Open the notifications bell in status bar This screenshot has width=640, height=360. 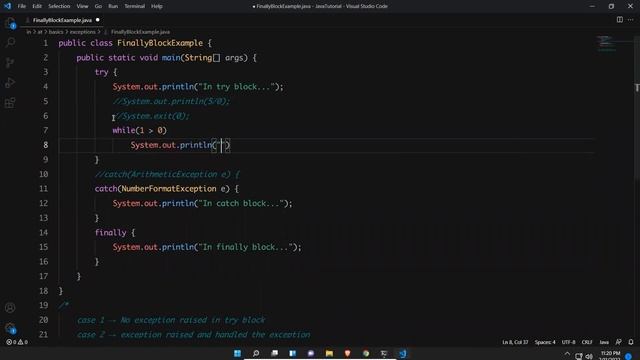[631, 342]
